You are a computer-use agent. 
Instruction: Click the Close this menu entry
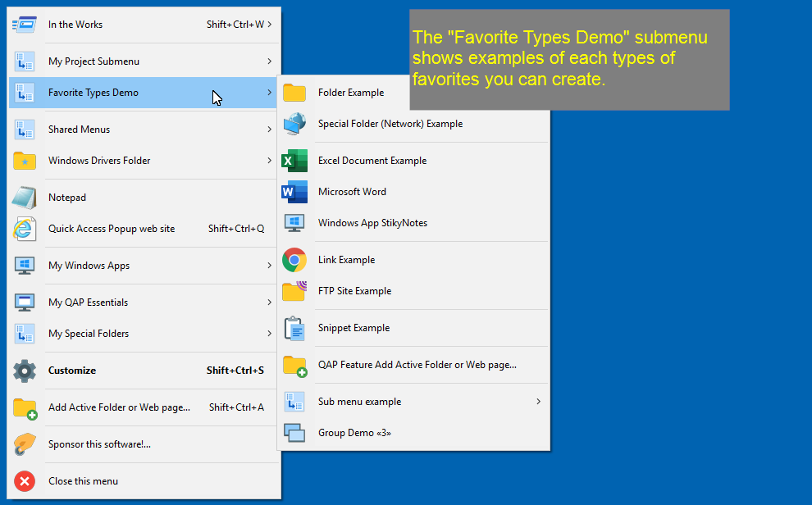(x=144, y=481)
